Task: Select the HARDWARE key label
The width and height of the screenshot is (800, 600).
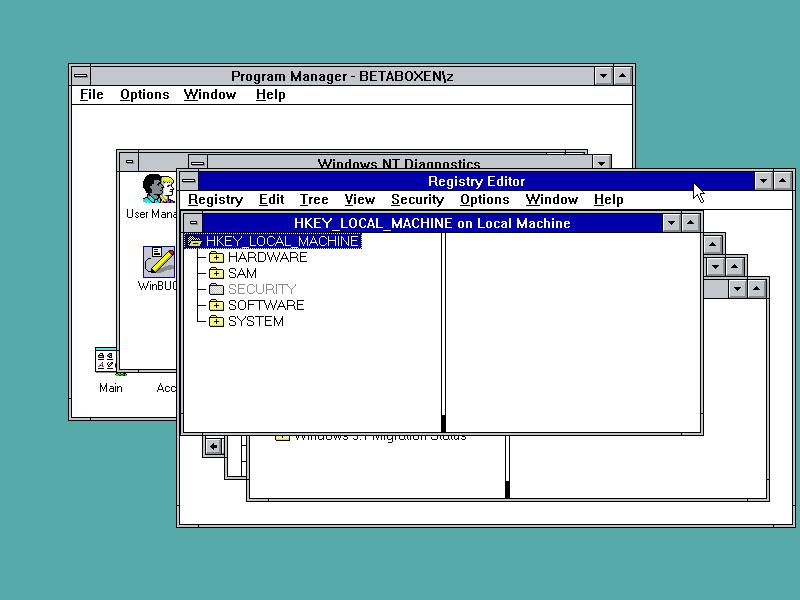Action: [267, 257]
